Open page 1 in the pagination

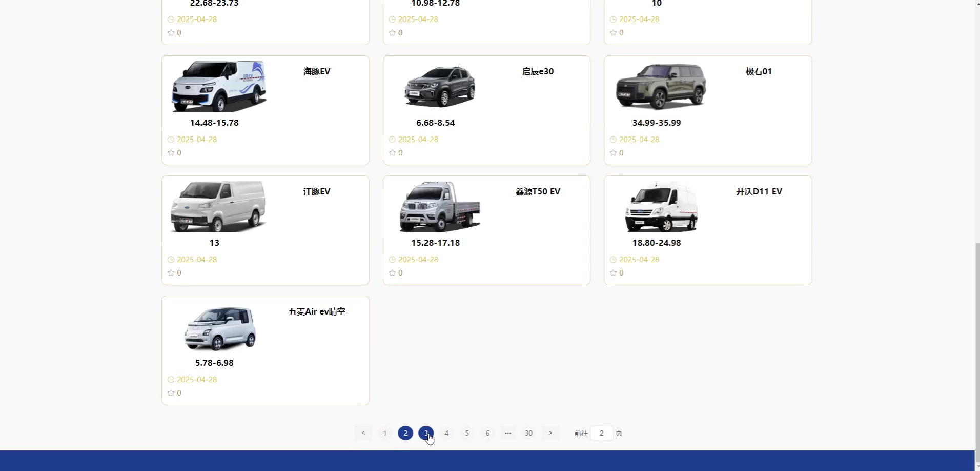point(385,433)
